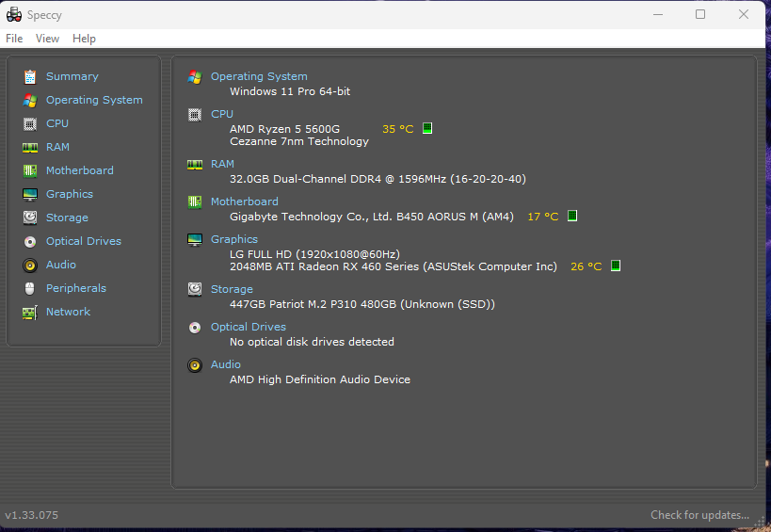771x532 pixels.
Task: Open the Optical Drives heading link in main panel
Action: coord(249,328)
